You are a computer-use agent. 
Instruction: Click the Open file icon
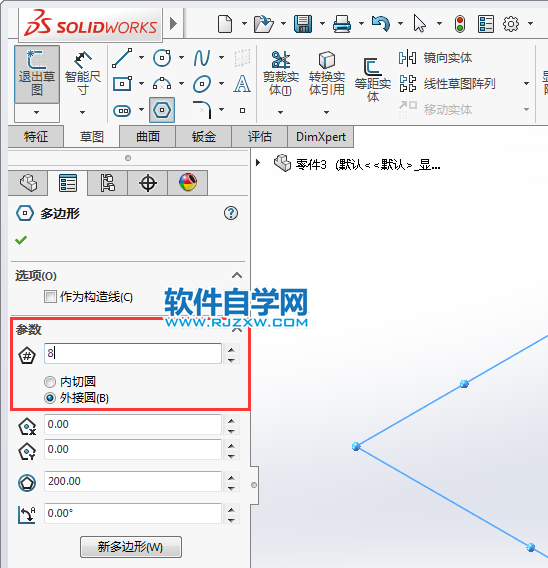tap(263, 24)
